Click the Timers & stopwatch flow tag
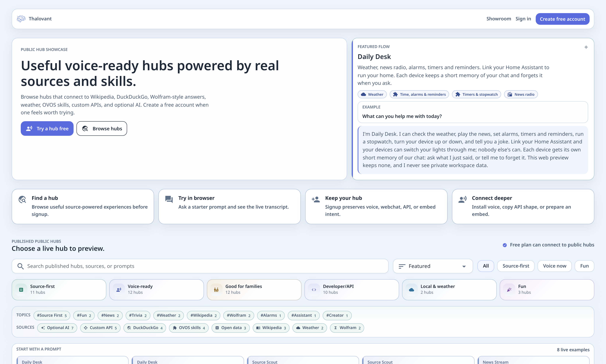 [x=476, y=94]
